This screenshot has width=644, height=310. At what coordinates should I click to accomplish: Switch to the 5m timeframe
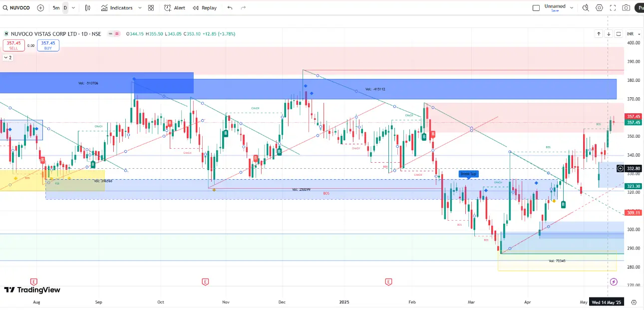56,8
